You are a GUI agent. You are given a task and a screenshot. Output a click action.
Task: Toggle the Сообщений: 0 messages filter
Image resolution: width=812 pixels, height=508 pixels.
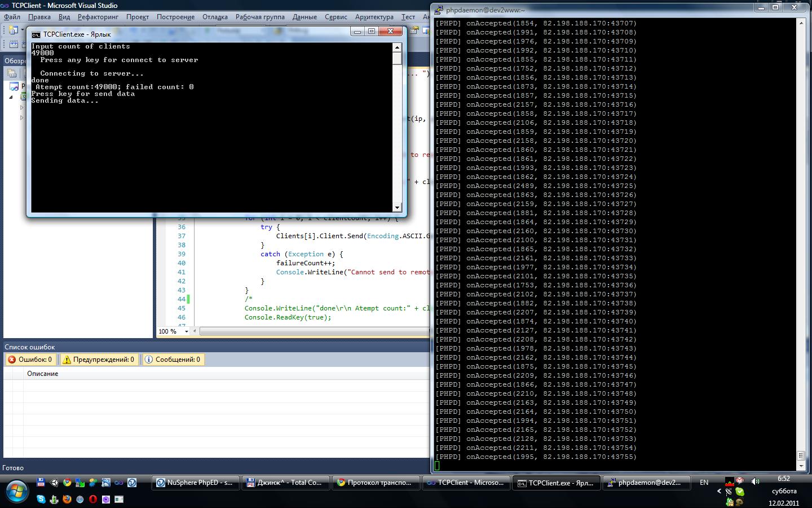(173, 360)
